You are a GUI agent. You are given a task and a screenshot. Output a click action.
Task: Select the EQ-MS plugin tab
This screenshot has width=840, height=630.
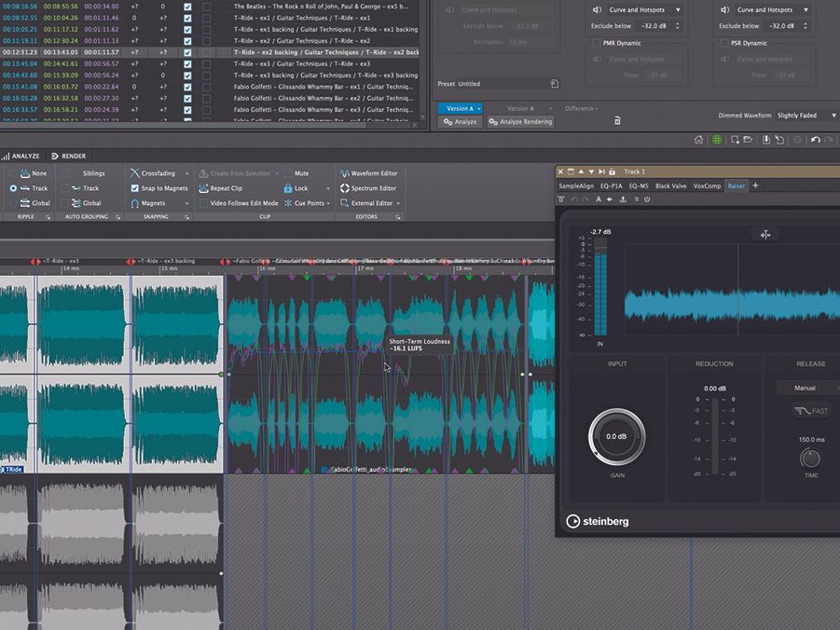639,185
